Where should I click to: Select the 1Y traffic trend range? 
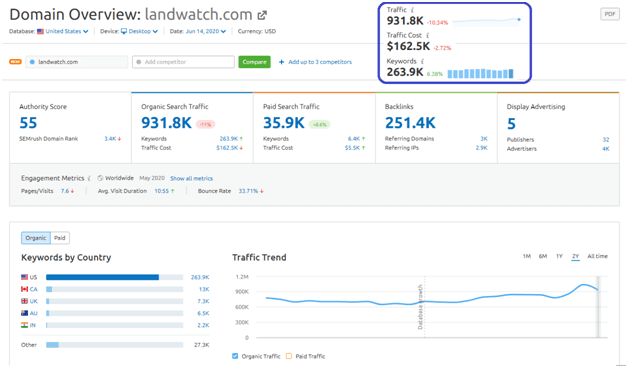point(559,256)
